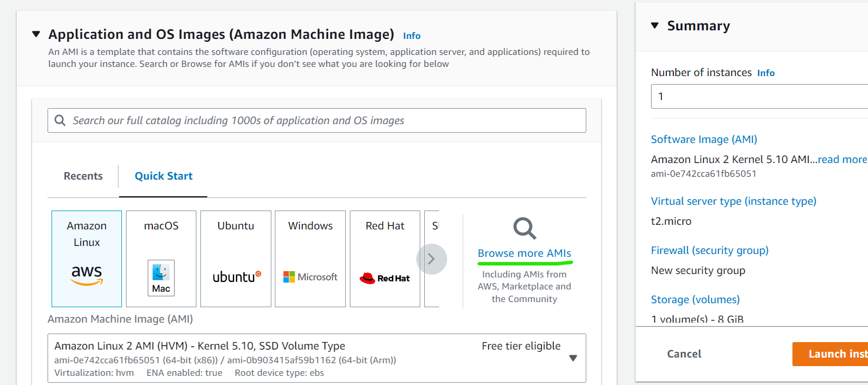Viewport: 868px width, 385px height.
Task: Click the Free tier eligible label
Action: pyautogui.click(x=521, y=346)
